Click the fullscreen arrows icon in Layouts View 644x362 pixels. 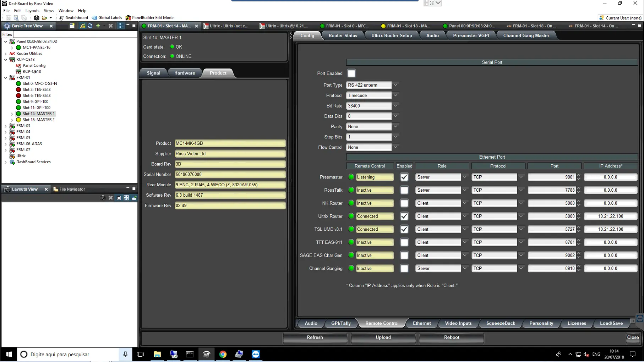[x=126, y=198]
